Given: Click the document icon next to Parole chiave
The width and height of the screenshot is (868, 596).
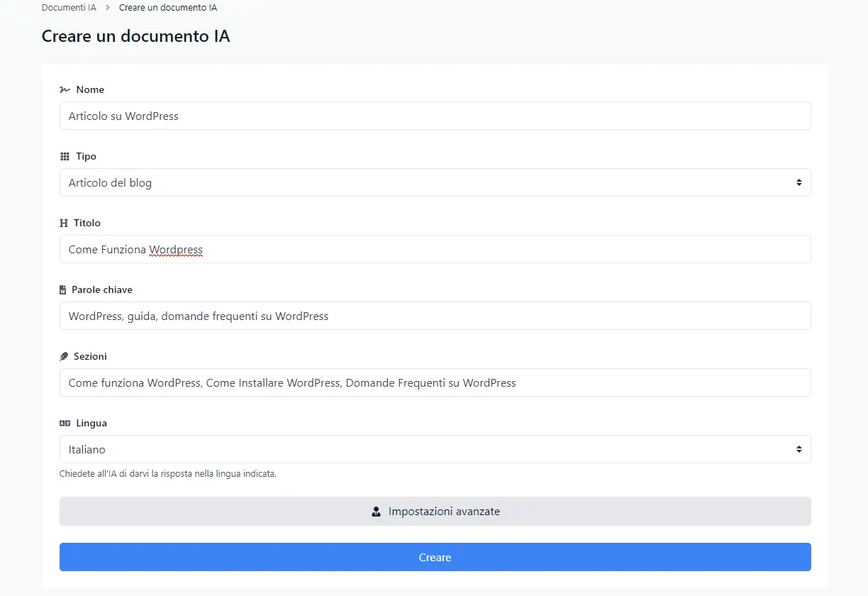Looking at the screenshot, I should (63, 289).
